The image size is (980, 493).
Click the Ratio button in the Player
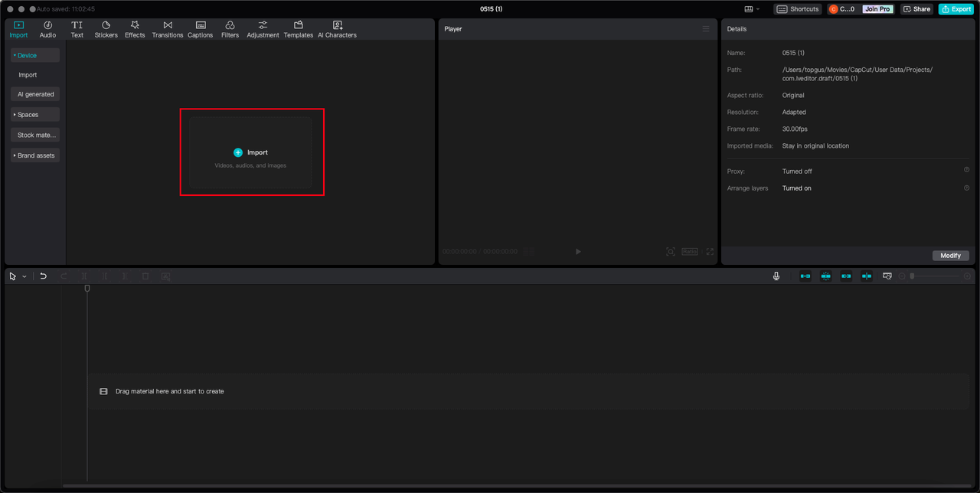[690, 251]
